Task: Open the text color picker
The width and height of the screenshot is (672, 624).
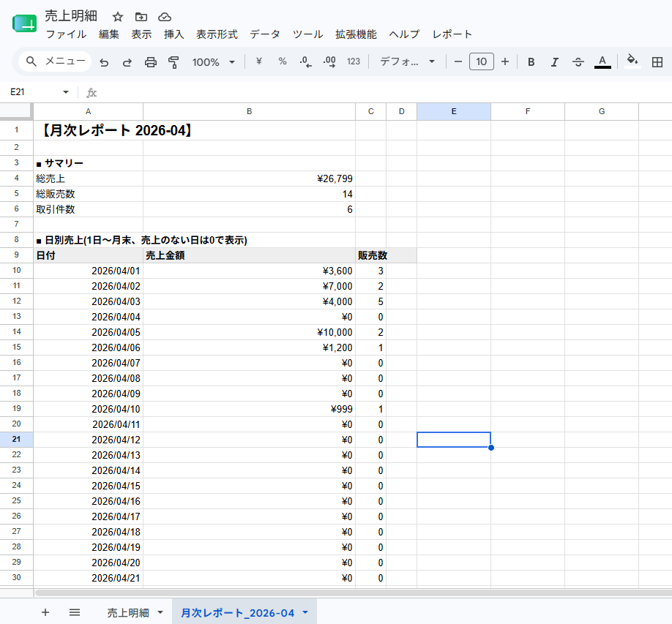Action: [x=602, y=62]
